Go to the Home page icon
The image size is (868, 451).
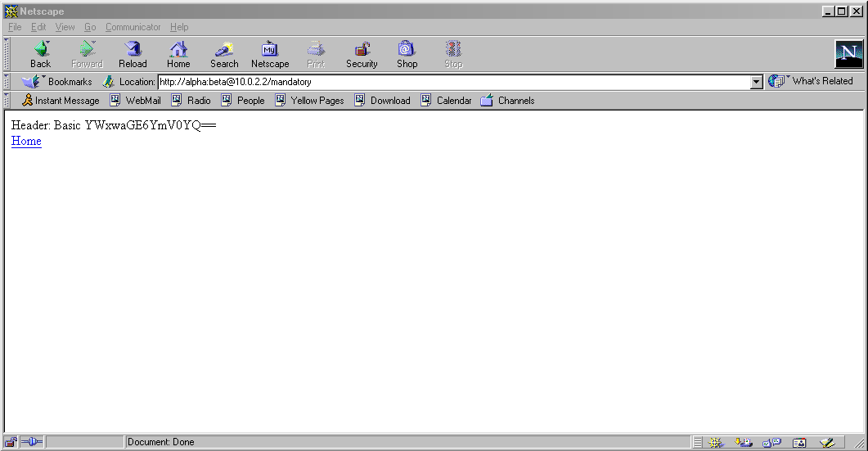[x=178, y=55]
